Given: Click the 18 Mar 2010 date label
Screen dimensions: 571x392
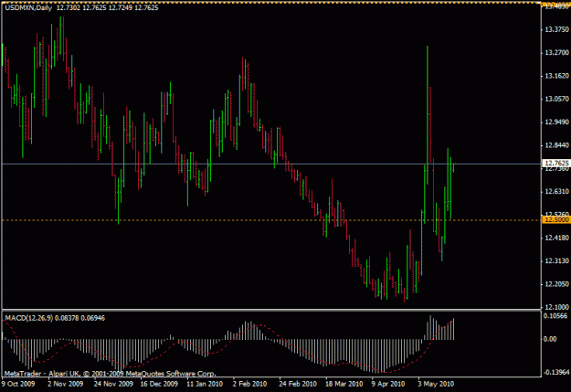Looking at the screenshot, I should (x=344, y=384).
